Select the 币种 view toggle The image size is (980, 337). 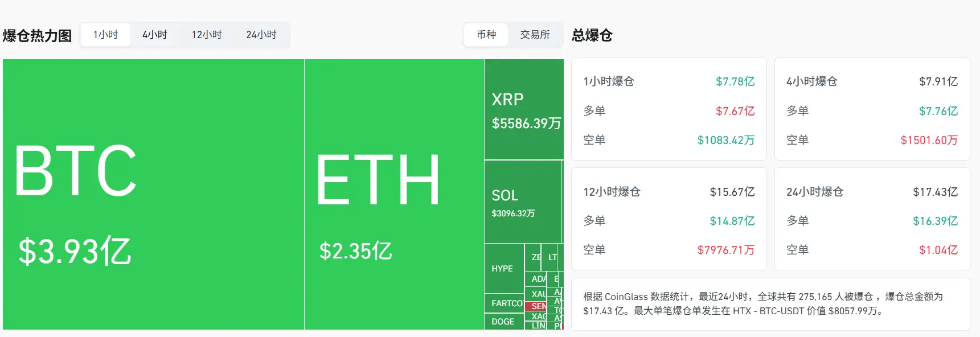click(x=486, y=35)
